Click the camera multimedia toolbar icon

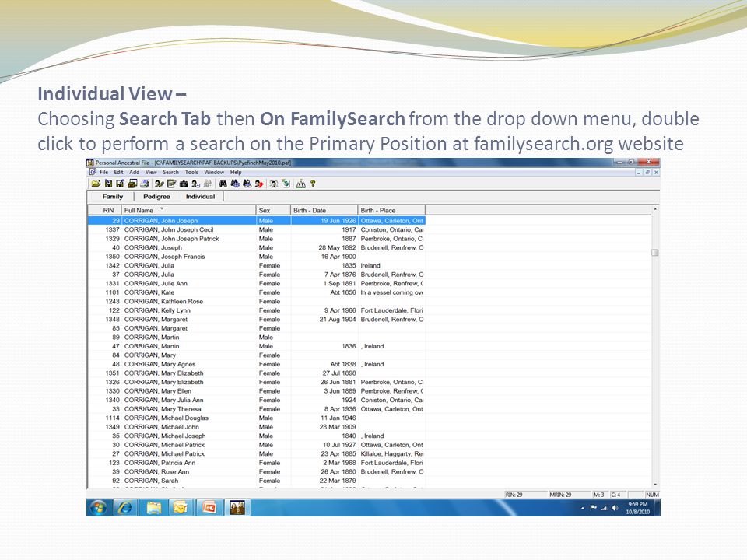(184, 184)
